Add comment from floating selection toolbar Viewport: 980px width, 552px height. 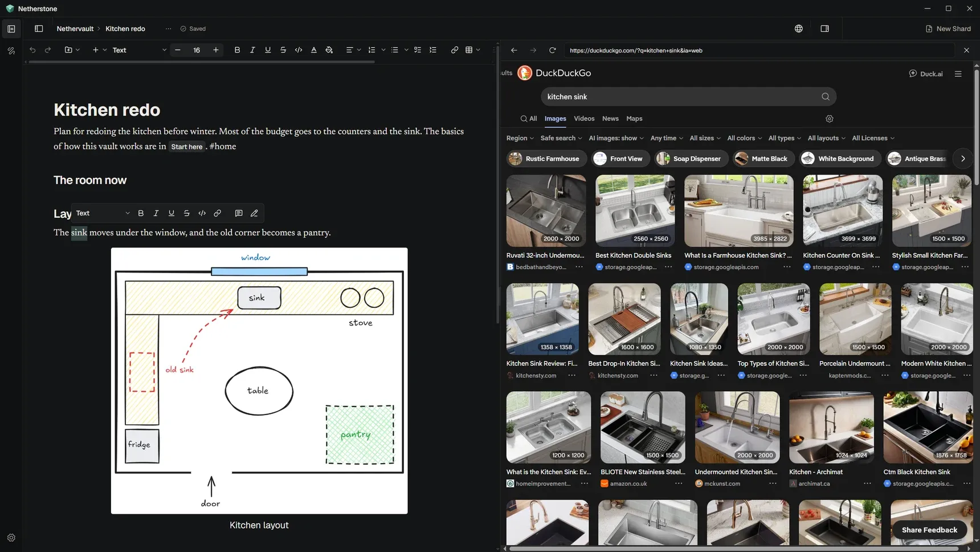239,213
